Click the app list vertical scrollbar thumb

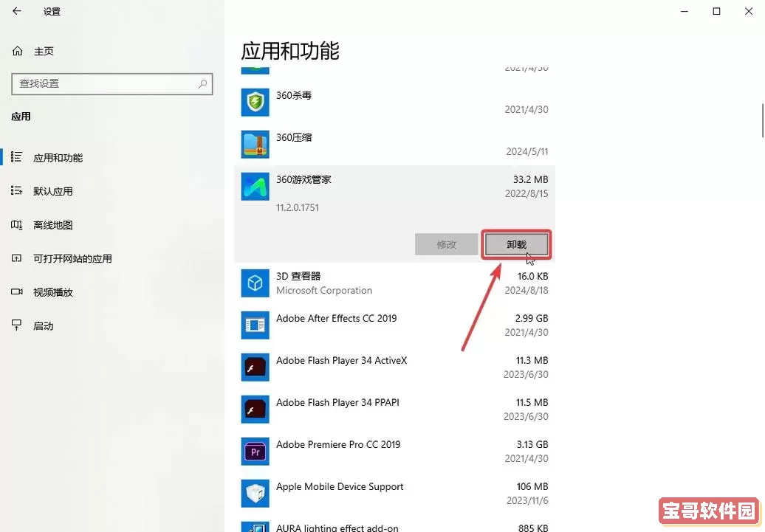tap(763, 120)
